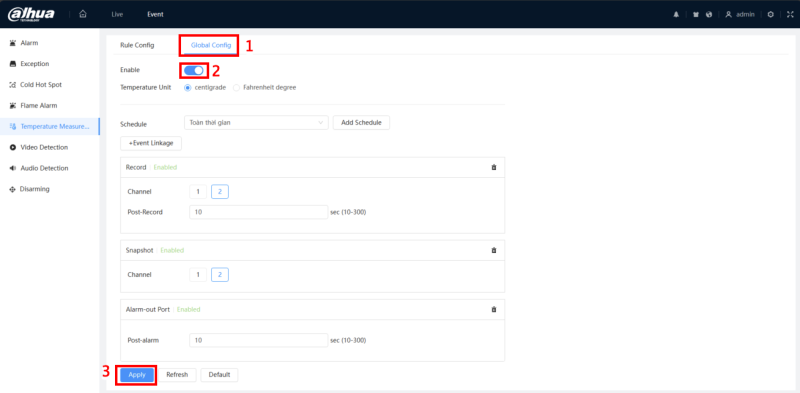Image resolution: width=800 pixels, height=393 pixels.
Task: Click the Default button
Action: (219, 375)
